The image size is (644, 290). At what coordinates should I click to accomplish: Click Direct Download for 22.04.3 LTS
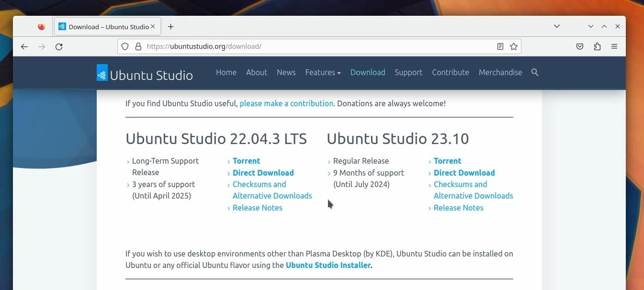pos(263,173)
